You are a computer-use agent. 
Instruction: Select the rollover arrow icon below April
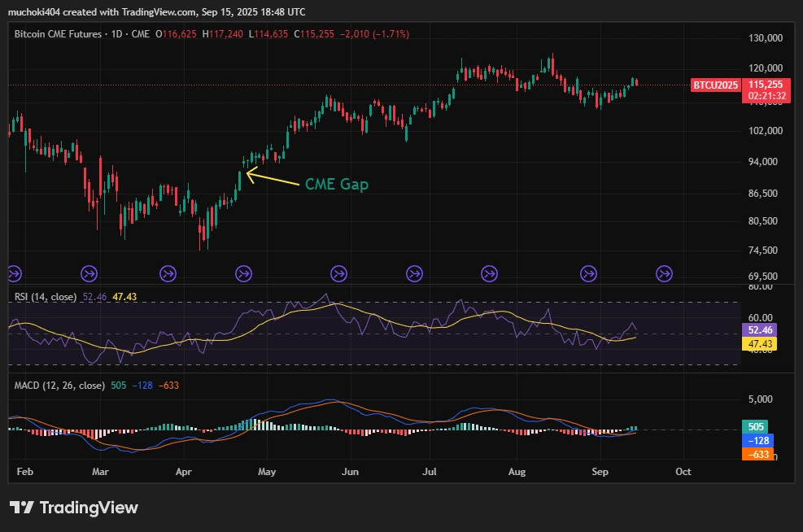168,274
